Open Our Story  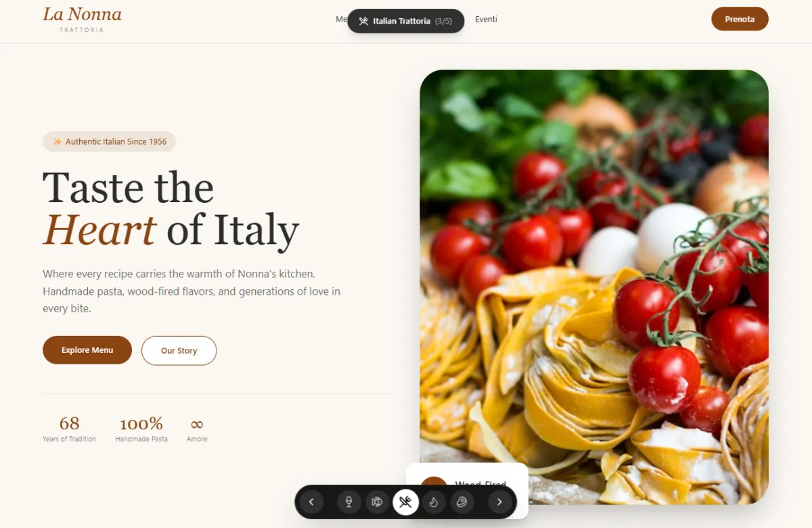(x=179, y=350)
